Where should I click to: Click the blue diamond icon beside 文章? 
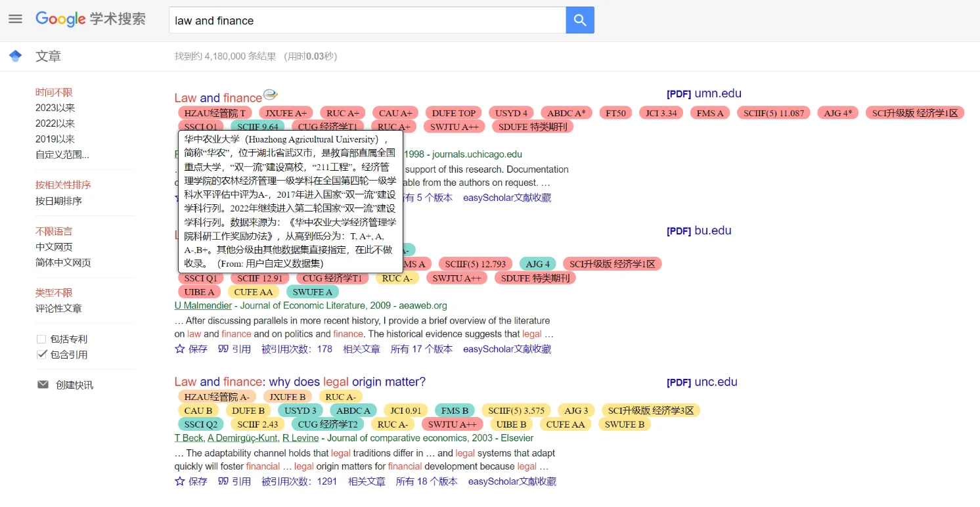coord(15,55)
